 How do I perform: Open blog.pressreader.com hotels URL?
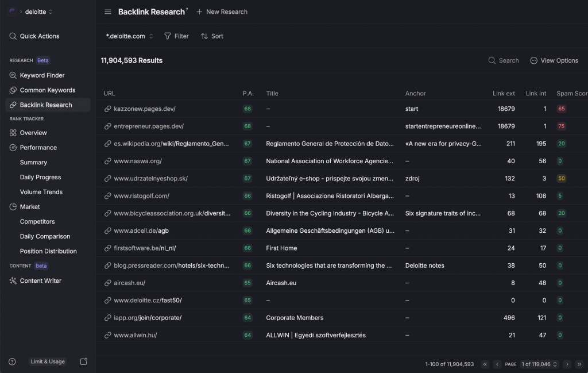coord(172,266)
